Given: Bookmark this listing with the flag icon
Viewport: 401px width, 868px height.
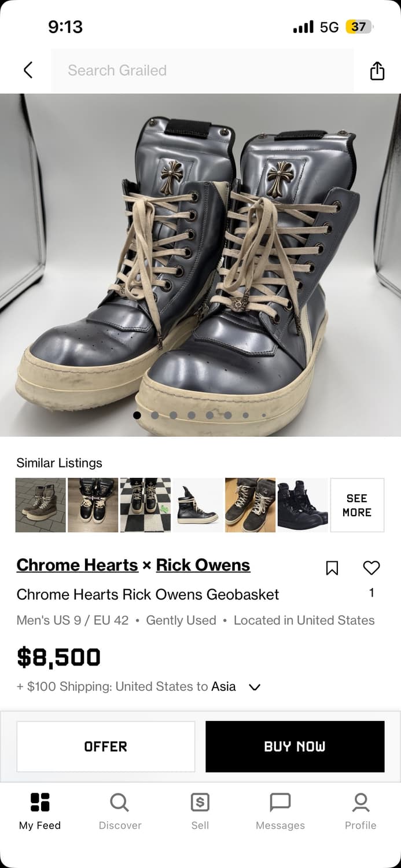Looking at the screenshot, I should pos(332,568).
